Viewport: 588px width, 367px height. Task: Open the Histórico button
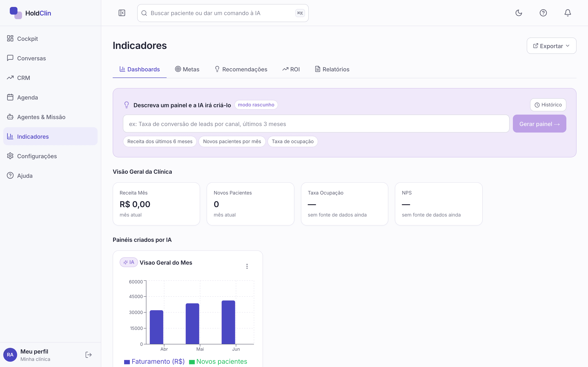[x=548, y=105]
